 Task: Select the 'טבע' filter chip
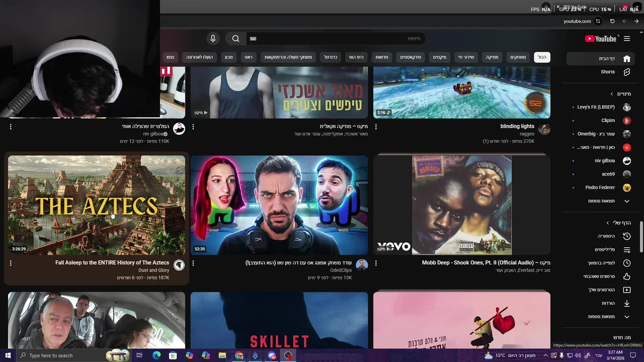[228, 57]
